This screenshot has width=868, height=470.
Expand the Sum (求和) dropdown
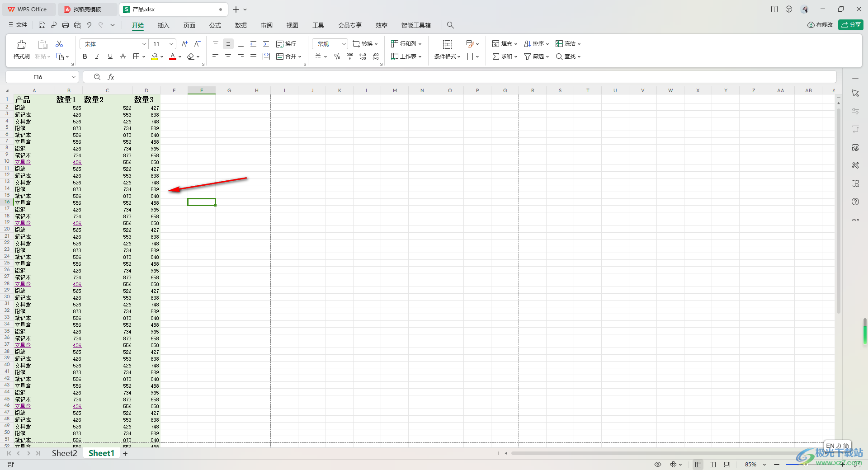(516, 57)
